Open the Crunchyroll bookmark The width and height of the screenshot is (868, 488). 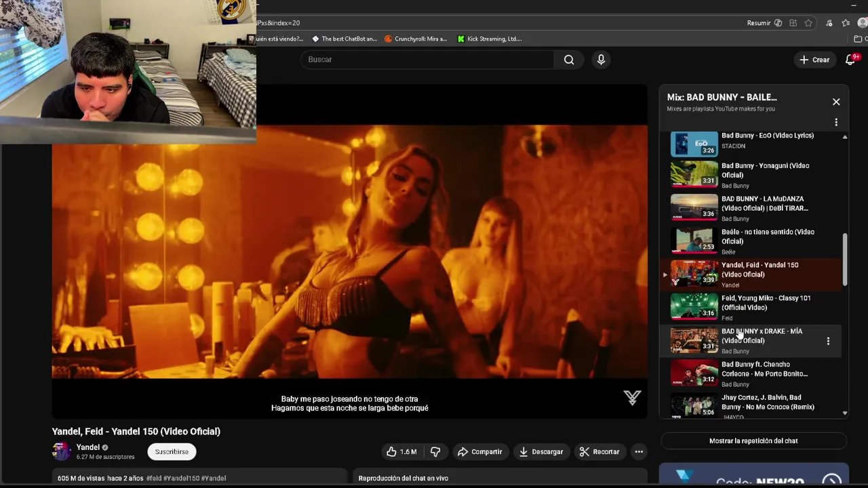416,39
